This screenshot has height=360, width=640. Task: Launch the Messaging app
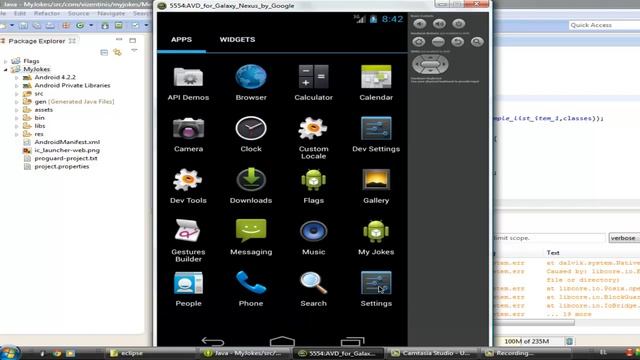tap(251, 238)
